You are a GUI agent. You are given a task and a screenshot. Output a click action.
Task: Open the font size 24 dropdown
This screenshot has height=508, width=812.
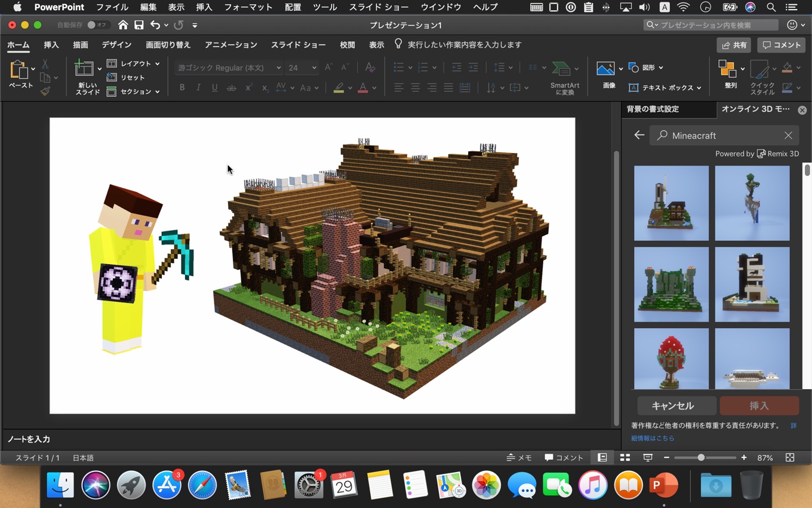click(302, 68)
